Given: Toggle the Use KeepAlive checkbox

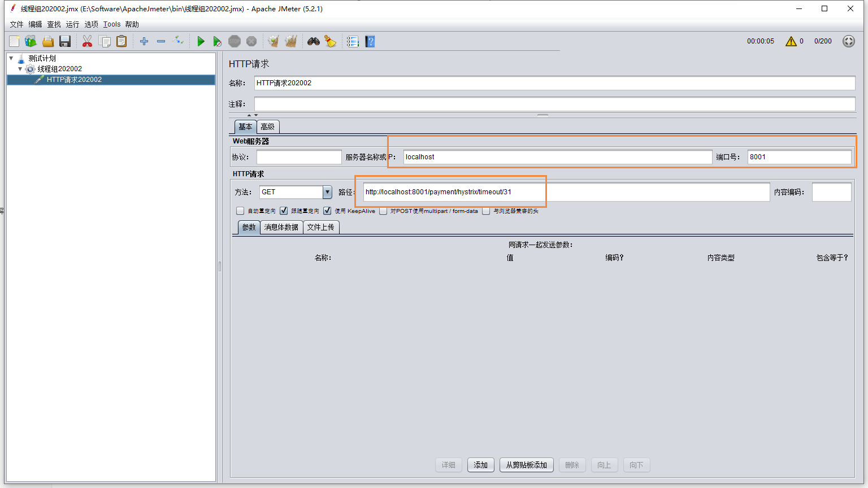Looking at the screenshot, I should point(327,211).
